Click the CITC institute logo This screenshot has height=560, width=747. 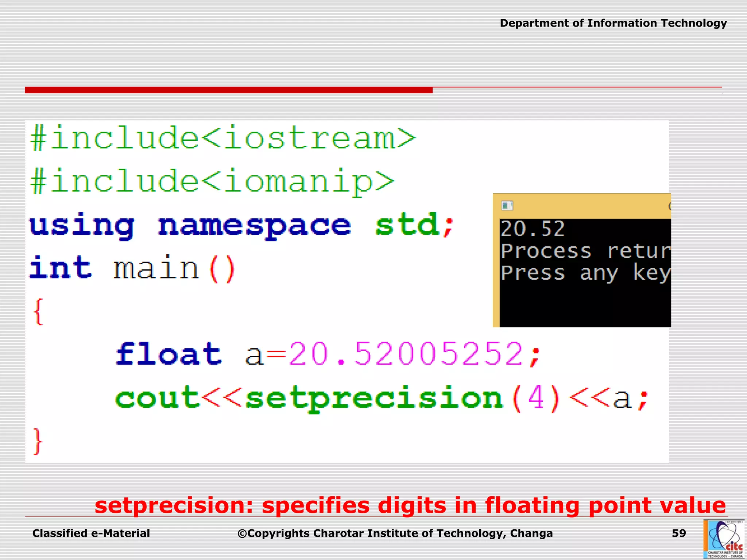click(724, 539)
